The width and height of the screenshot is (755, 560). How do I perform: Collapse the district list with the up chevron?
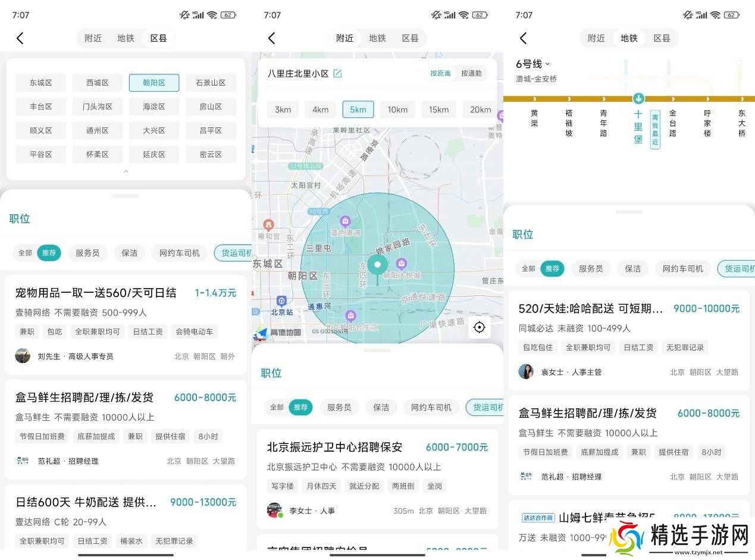[x=126, y=171]
